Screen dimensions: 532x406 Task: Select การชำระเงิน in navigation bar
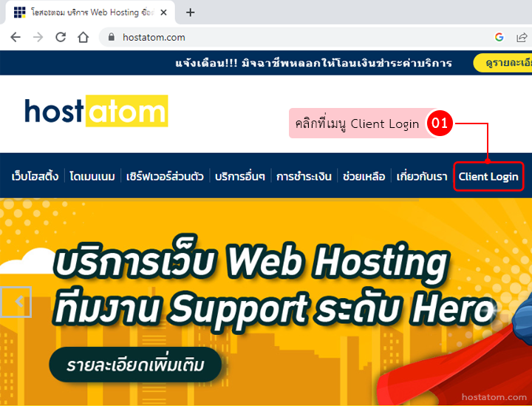(304, 177)
